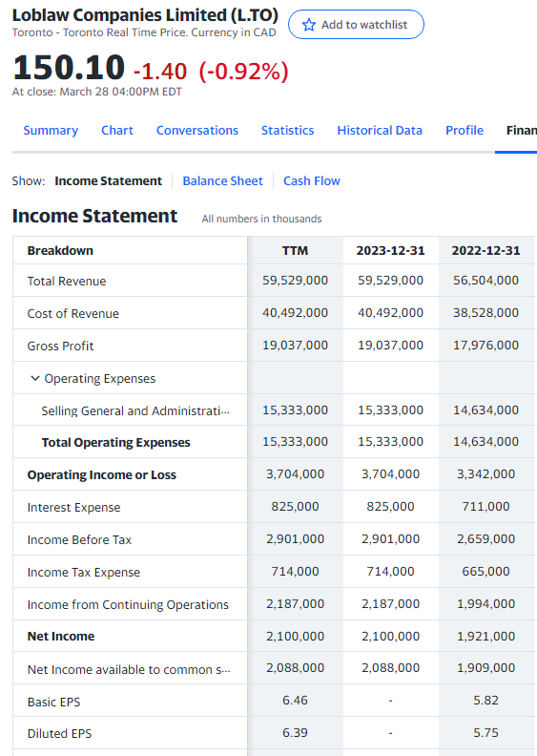Viewport: 537px width, 756px height.
Task: Click the 2022 Net Income value 1,921,000
Action: 485,636
